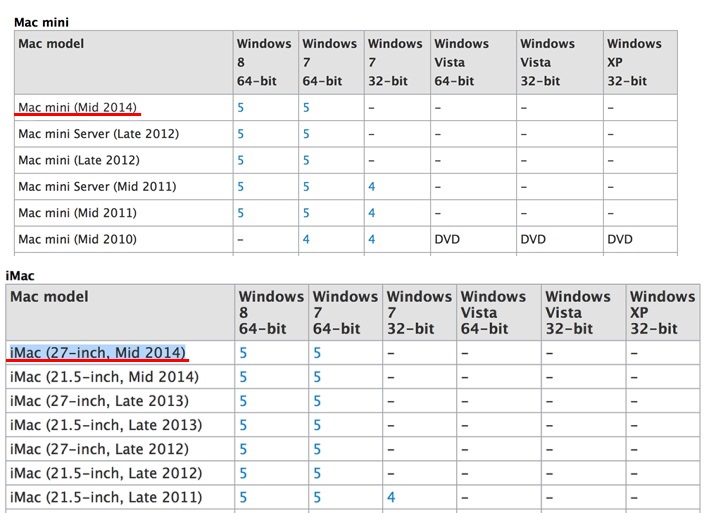Open Windows 8 link for iMac (21.5-inch, Late 2012)
The image size is (704, 513).
coord(243,473)
